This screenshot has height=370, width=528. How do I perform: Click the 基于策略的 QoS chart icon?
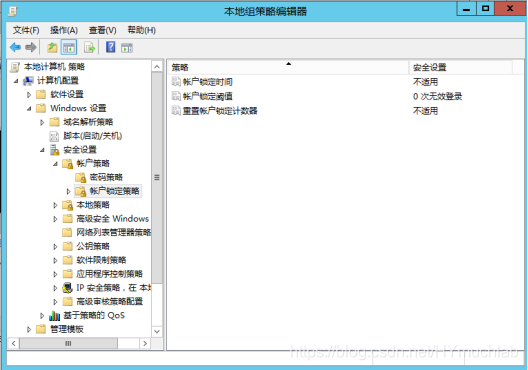[x=54, y=315]
